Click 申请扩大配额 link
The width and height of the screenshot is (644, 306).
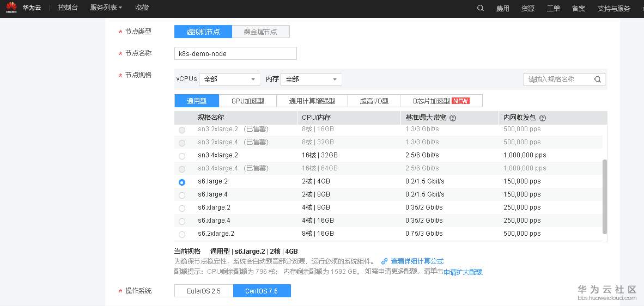point(463,272)
